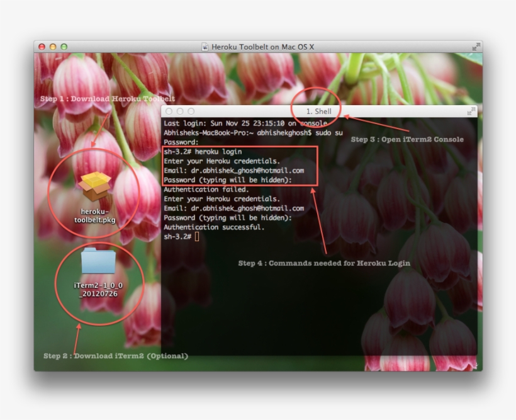This screenshot has height=420, width=516.
Task: Click the terminal cursor at last sh-3.2# prompt
Action: [197, 237]
